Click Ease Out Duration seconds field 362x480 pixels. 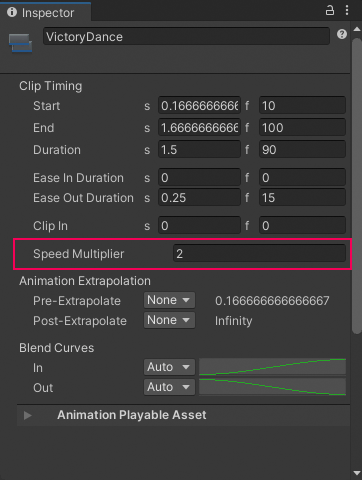(x=199, y=198)
